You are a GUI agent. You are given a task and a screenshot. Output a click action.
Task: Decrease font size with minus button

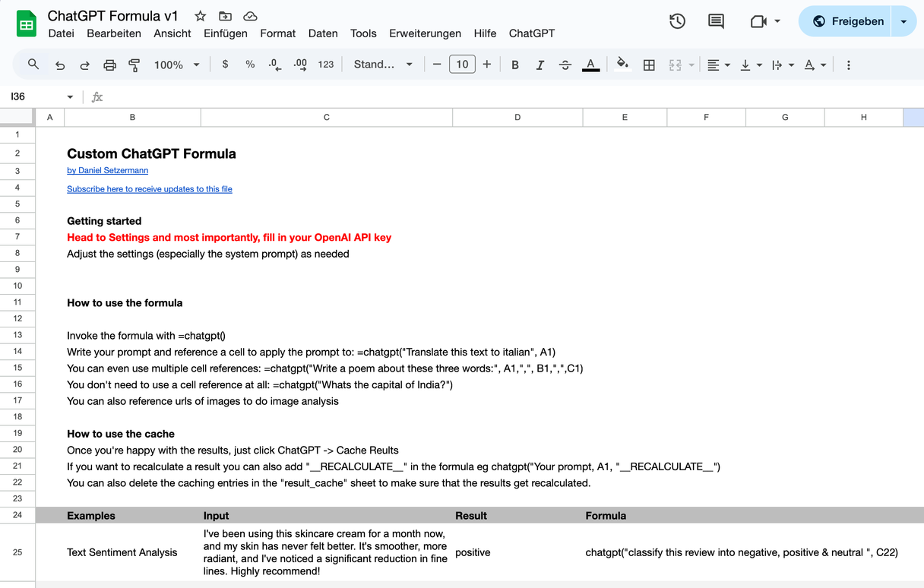coord(437,65)
